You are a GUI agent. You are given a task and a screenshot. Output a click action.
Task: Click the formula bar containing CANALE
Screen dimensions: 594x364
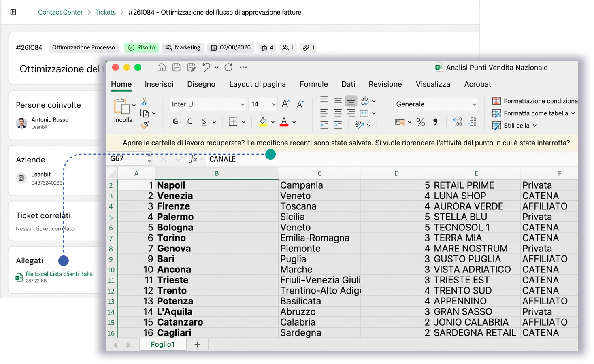coord(392,159)
